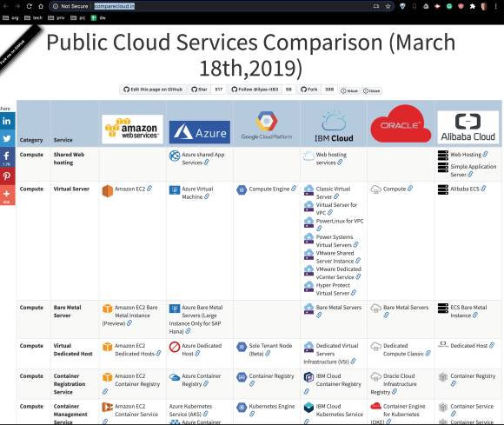Click Edit this page on Github button

click(x=153, y=90)
